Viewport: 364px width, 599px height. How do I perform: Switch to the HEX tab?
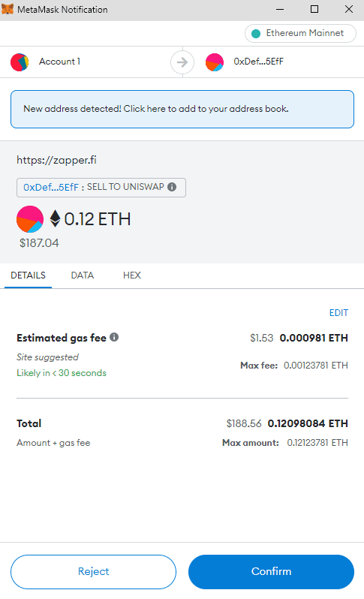pos(132,275)
